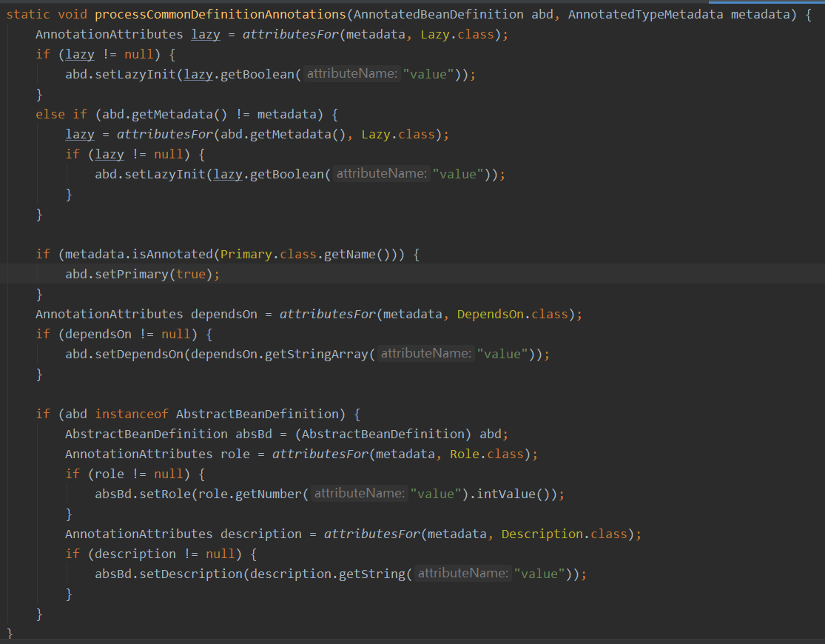Image resolution: width=825 pixels, height=644 pixels.
Task: Click the else keyword
Action: click(x=50, y=114)
